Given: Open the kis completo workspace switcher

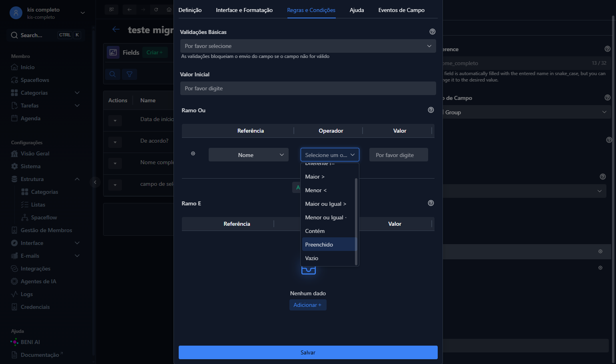Looking at the screenshot, I should 48,13.
